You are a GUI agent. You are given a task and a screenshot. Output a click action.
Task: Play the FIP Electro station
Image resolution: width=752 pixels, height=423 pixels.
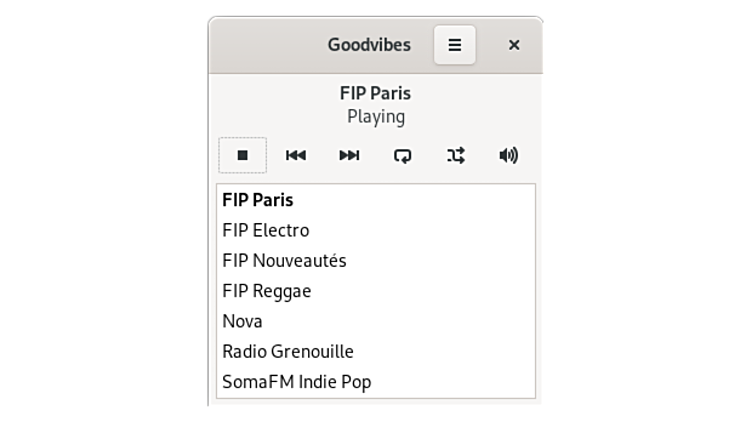pyautogui.click(x=266, y=230)
